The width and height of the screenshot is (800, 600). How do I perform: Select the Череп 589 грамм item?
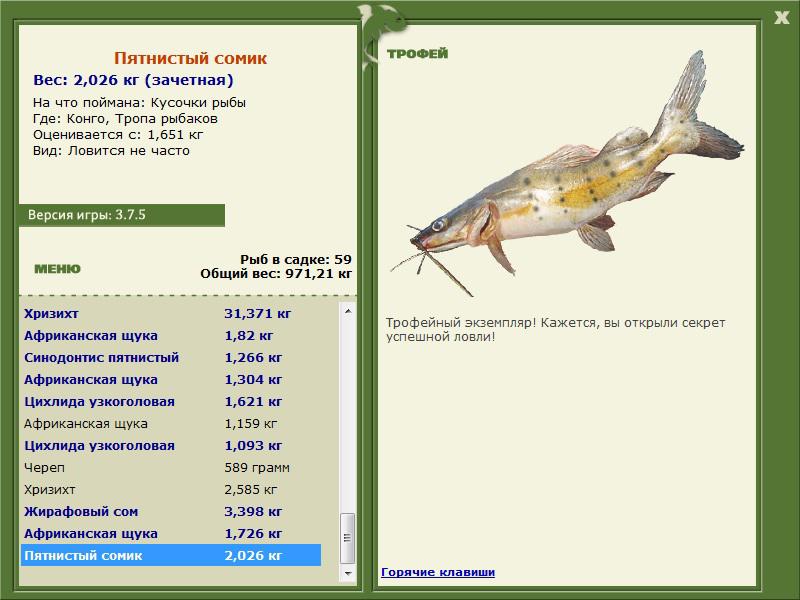(x=171, y=467)
